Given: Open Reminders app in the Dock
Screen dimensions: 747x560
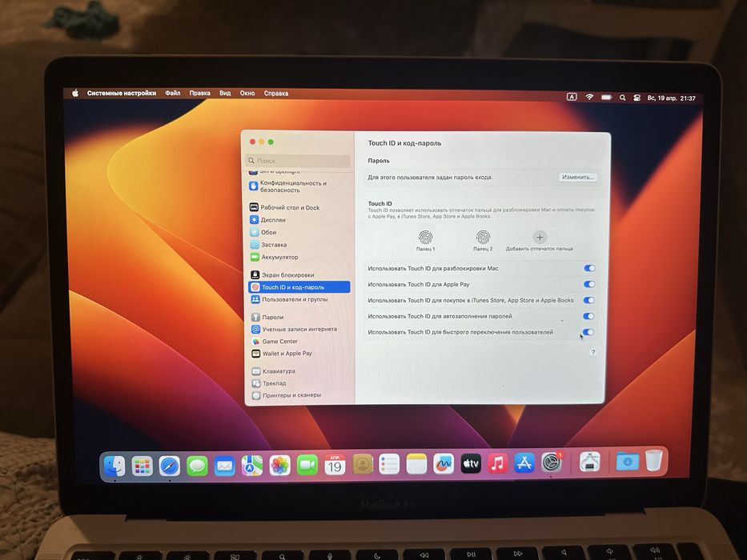Looking at the screenshot, I should pyautogui.click(x=389, y=464).
